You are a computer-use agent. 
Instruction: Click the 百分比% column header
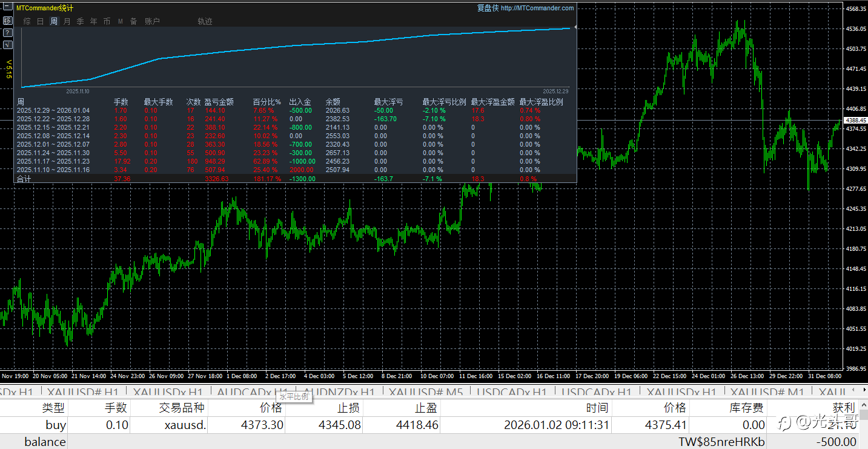pyautogui.click(x=267, y=102)
